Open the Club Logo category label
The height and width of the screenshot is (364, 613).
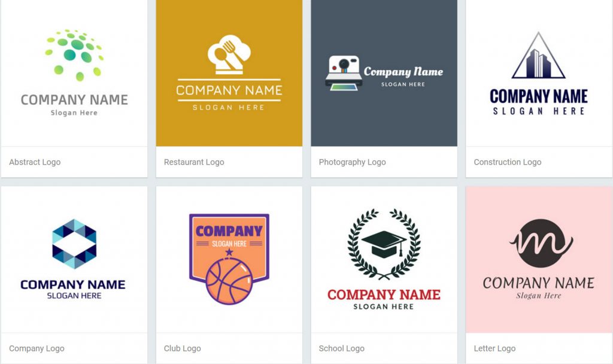pos(182,348)
